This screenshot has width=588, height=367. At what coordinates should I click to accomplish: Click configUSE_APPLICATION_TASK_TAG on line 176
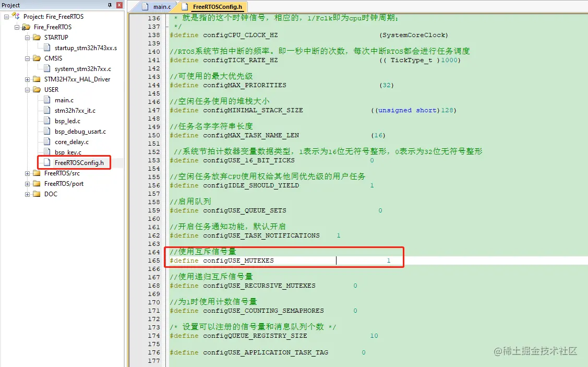pyautogui.click(x=266, y=352)
